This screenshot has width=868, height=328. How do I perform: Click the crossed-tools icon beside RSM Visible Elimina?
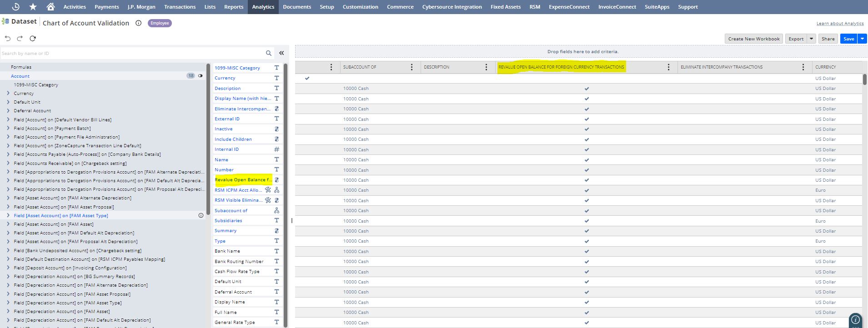pyautogui.click(x=268, y=200)
